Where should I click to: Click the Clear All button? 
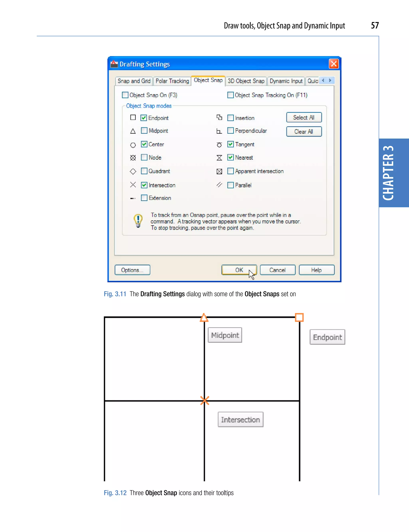[x=304, y=132]
